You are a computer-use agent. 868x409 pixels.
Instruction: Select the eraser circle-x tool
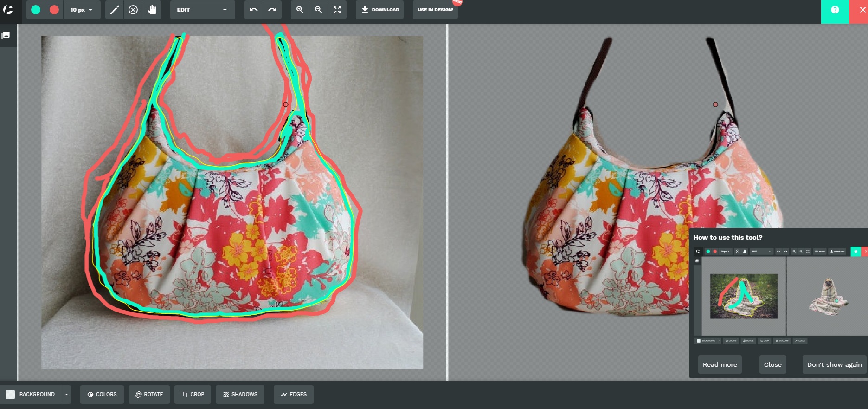(133, 10)
